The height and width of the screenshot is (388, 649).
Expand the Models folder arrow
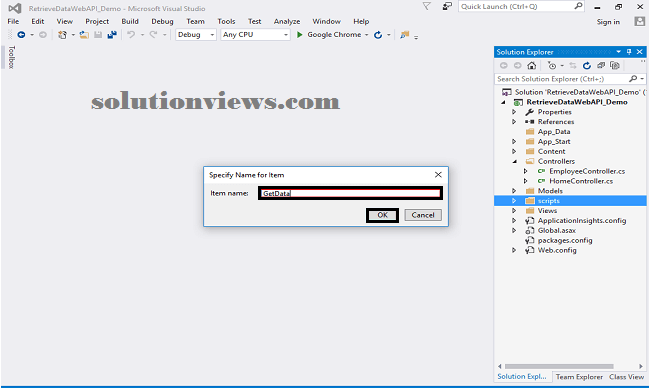514,191
